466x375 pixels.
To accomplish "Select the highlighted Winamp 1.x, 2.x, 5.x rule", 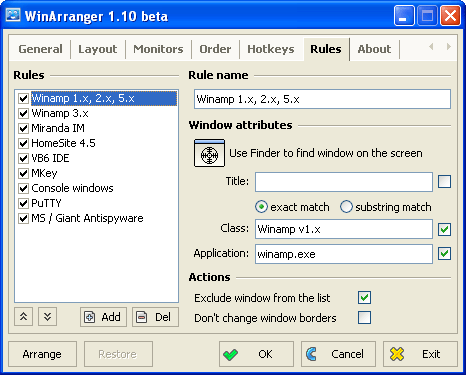I will tap(104, 98).
